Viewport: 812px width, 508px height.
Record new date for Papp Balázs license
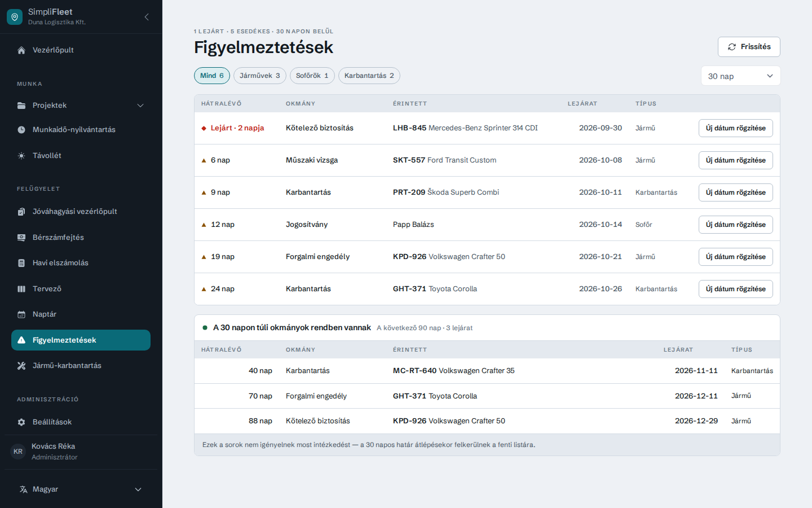tap(736, 225)
